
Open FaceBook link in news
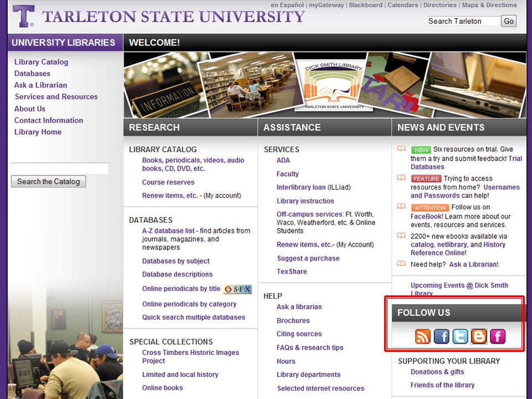click(x=427, y=217)
